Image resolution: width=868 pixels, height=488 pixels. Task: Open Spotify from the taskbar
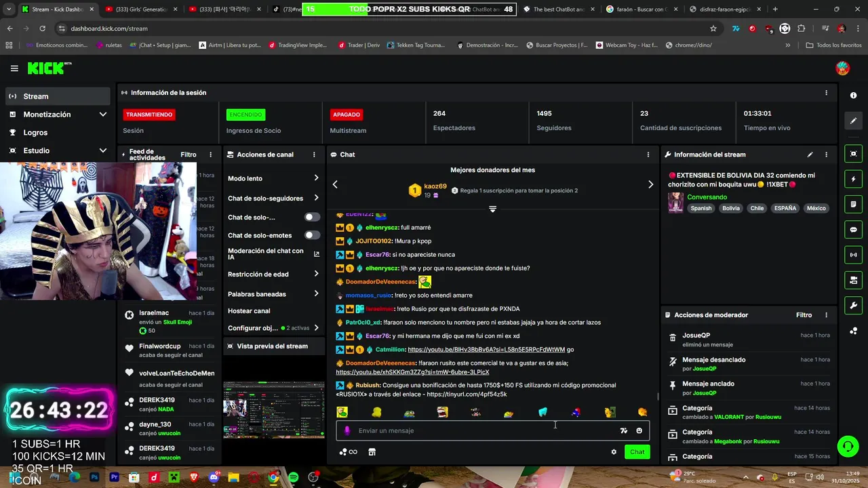pyautogui.click(x=293, y=477)
